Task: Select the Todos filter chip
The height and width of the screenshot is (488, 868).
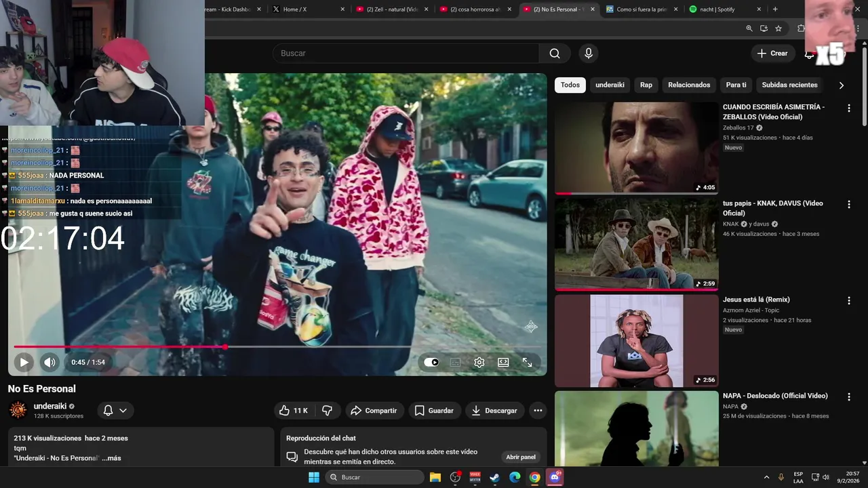Action: coord(570,85)
